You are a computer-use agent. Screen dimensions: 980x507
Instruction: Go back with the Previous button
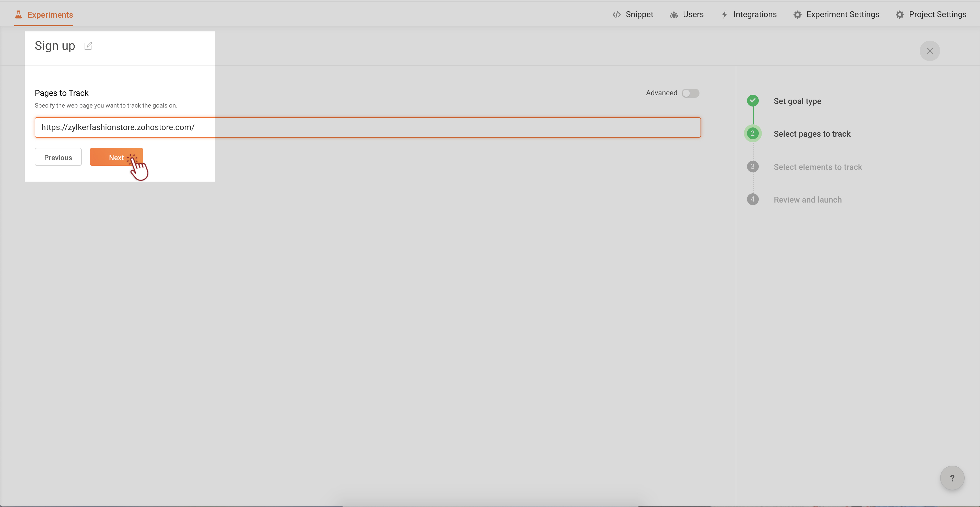[x=58, y=157]
